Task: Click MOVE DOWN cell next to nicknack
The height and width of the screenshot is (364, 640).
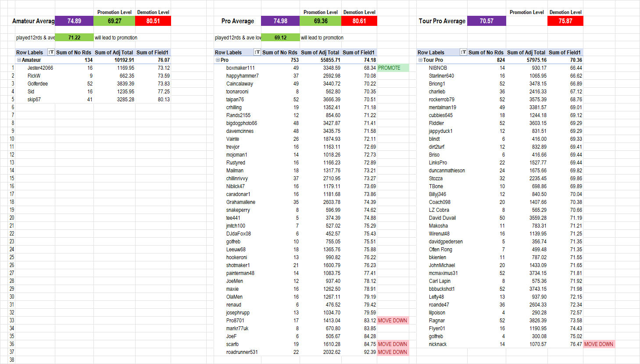Action: tap(599, 344)
